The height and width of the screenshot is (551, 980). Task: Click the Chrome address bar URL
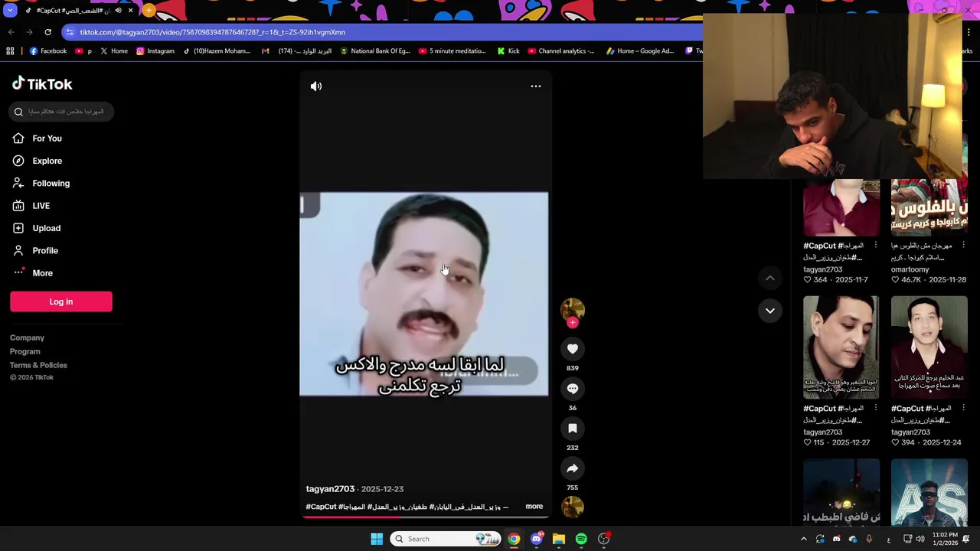click(x=213, y=32)
